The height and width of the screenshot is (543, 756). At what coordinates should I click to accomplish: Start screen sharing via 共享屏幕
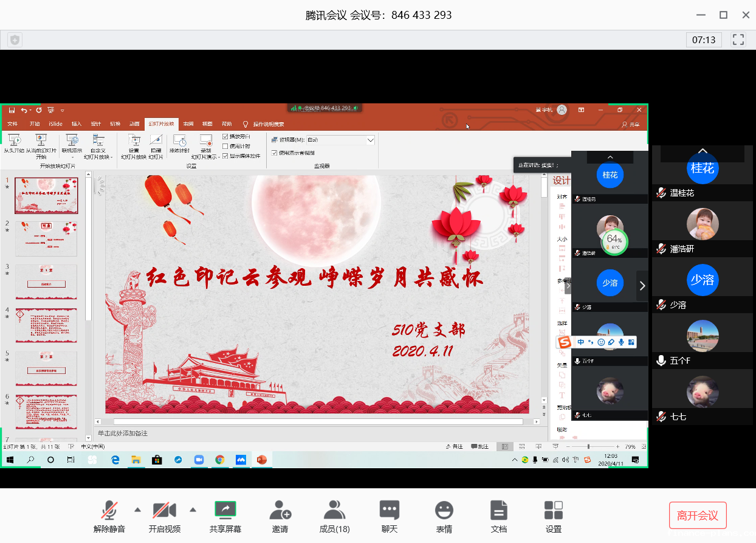(x=225, y=516)
